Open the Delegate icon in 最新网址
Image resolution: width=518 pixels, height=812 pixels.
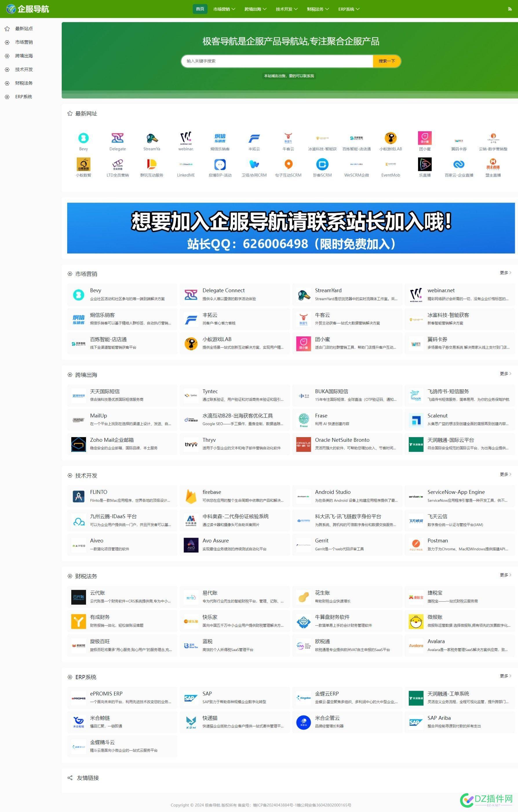pos(117,138)
